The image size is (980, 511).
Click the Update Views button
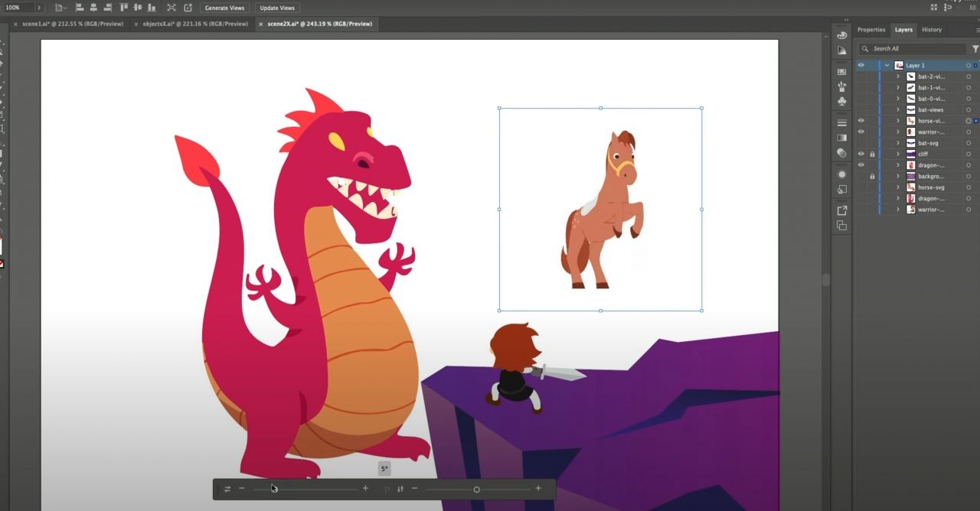[x=276, y=8]
